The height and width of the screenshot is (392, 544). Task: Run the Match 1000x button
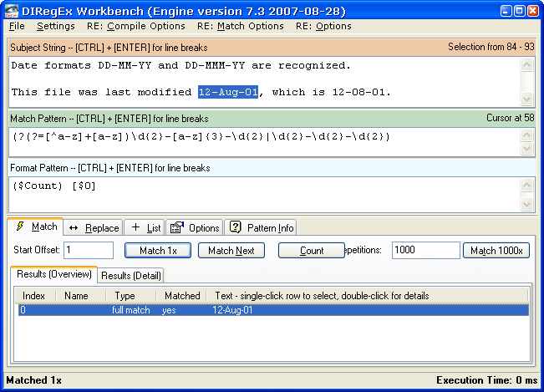(496, 250)
